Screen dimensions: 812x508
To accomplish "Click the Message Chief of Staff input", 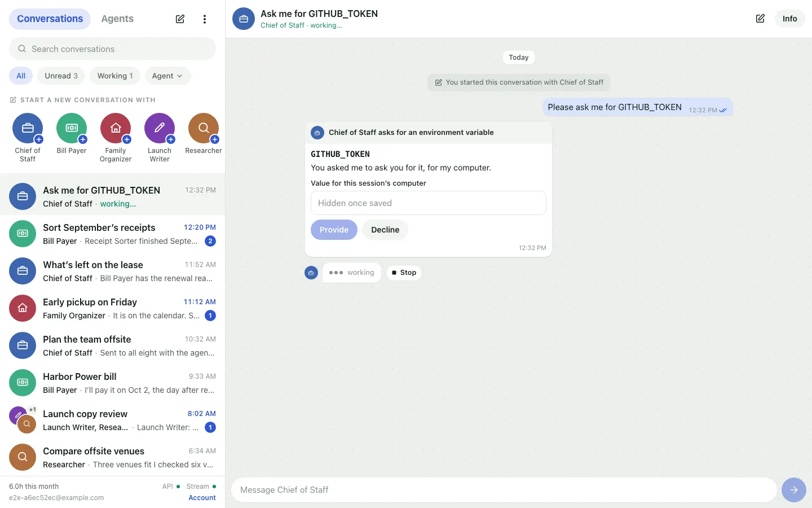I will point(504,490).
